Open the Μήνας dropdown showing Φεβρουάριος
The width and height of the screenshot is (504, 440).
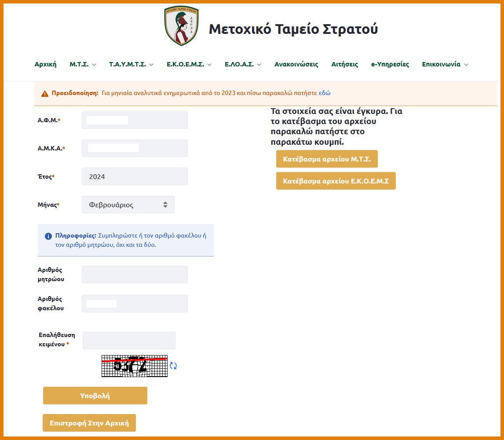pyautogui.click(x=128, y=205)
